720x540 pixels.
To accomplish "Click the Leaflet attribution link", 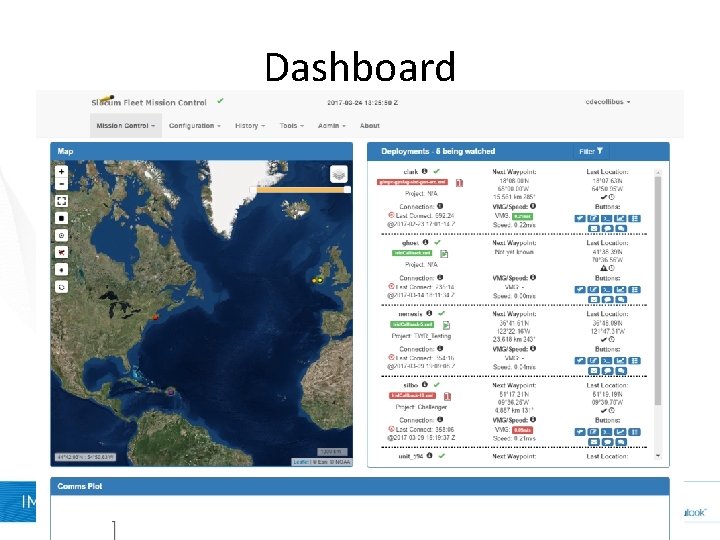I will pyautogui.click(x=301, y=462).
